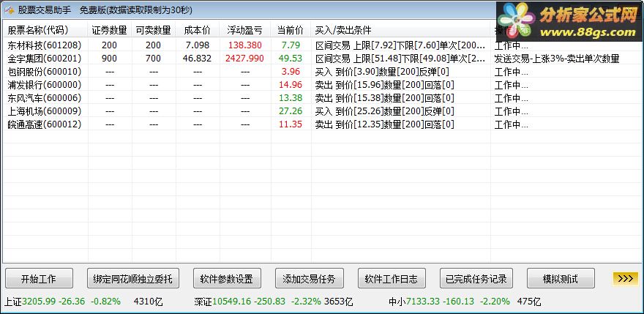Click condition 卖出 到价[15.38]数量[200]回落[0]
The height and width of the screenshot is (314, 644).
[384, 98]
